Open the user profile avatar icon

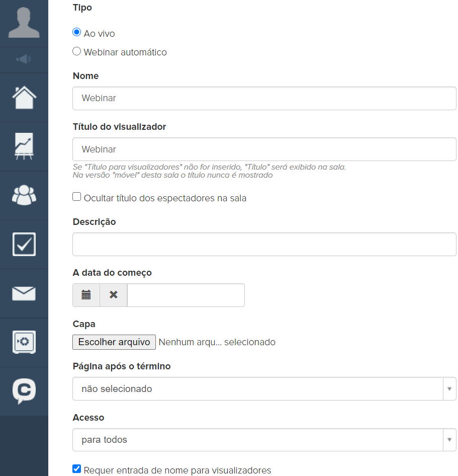[24, 23]
